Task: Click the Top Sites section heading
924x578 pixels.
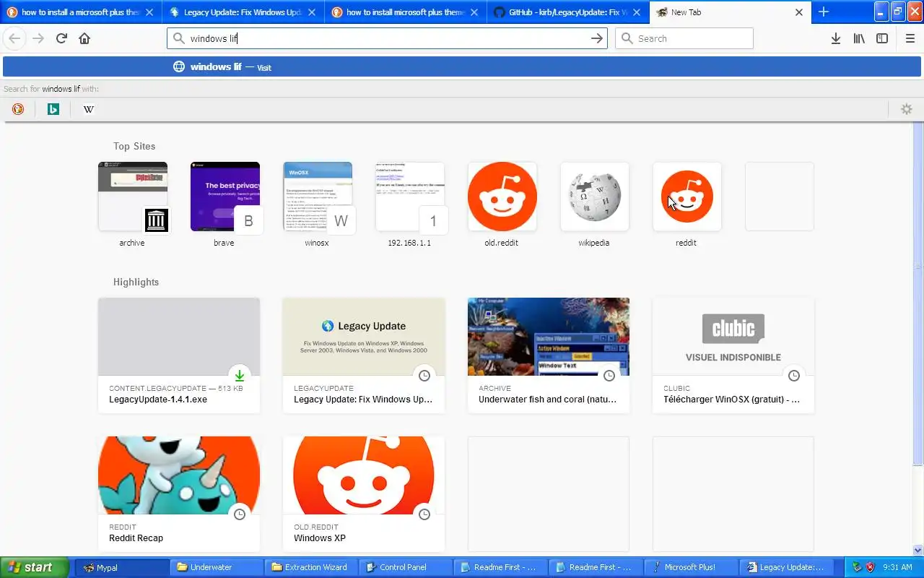Action: coord(134,146)
